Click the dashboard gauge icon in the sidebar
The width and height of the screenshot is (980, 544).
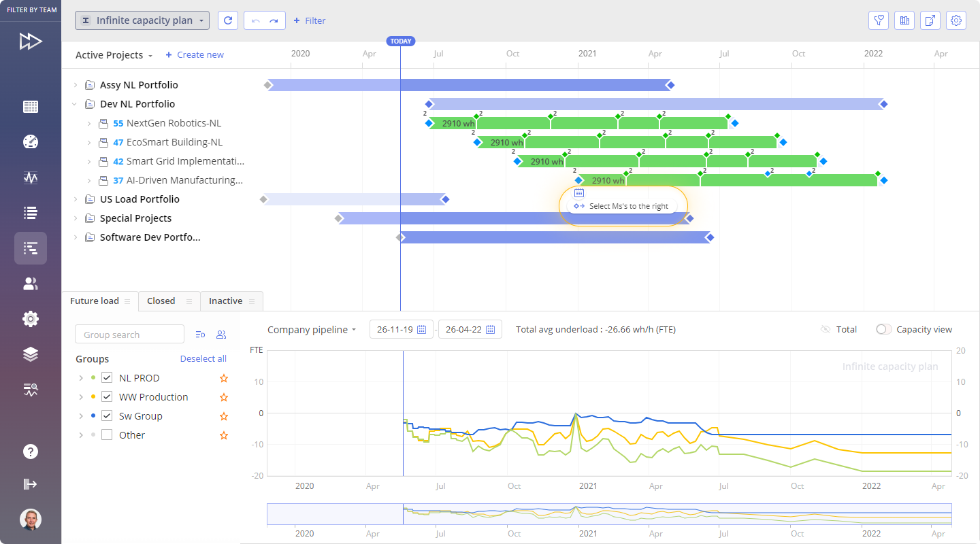coord(30,141)
